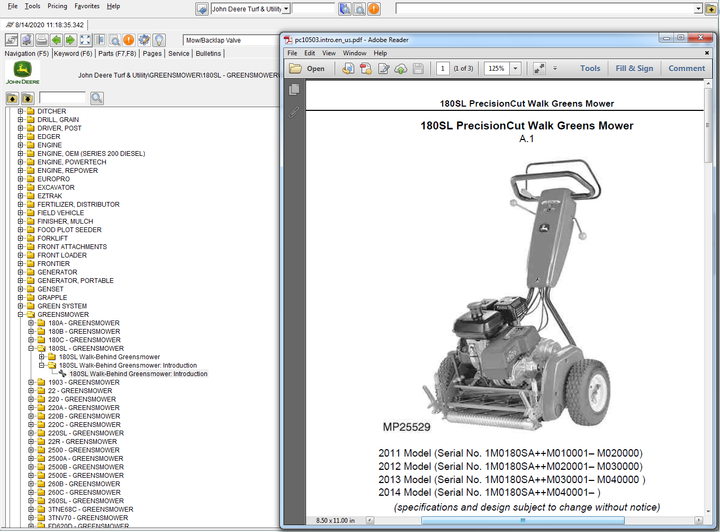This screenshot has width=720, height=532.
Task: Click the page number field in Adobe Reader
Action: click(x=443, y=68)
